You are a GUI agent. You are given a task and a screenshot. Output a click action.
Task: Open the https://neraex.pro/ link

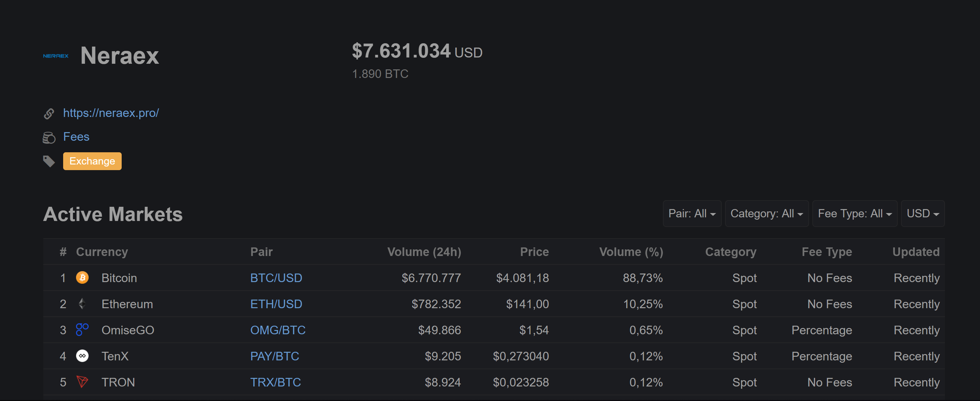(x=111, y=113)
